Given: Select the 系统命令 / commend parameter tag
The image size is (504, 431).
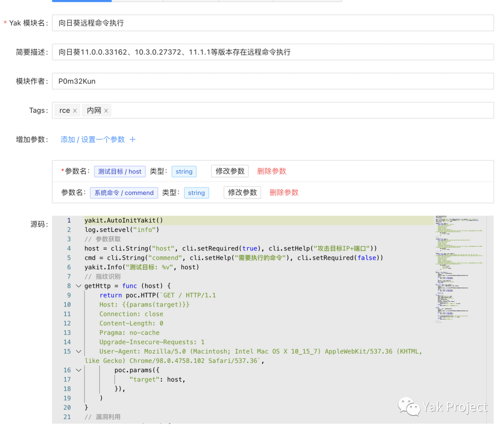Looking at the screenshot, I should click(124, 193).
